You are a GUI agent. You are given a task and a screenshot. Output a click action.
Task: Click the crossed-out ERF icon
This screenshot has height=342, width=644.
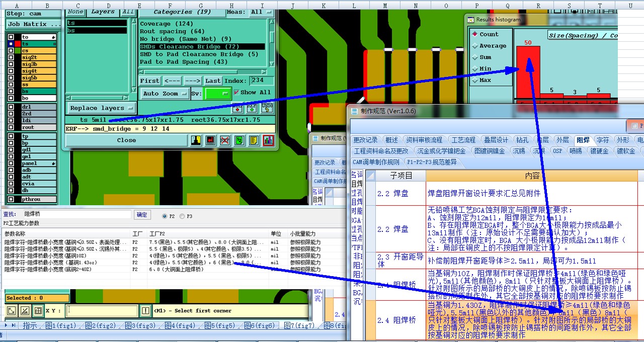(225, 140)
